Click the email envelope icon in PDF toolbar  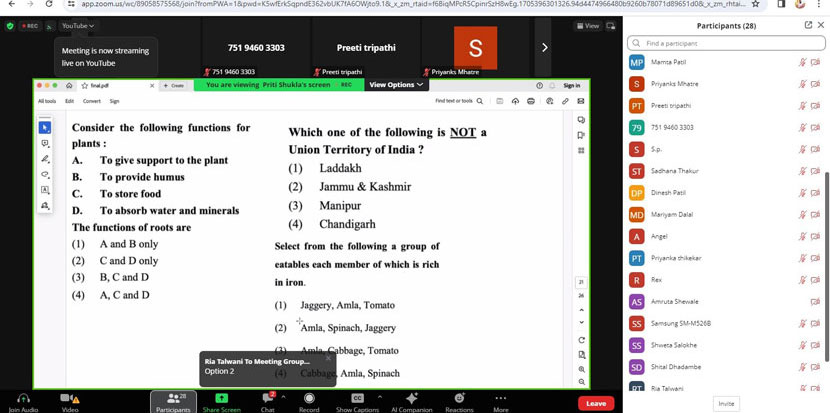pyautogui.click(x=581, y=101)
